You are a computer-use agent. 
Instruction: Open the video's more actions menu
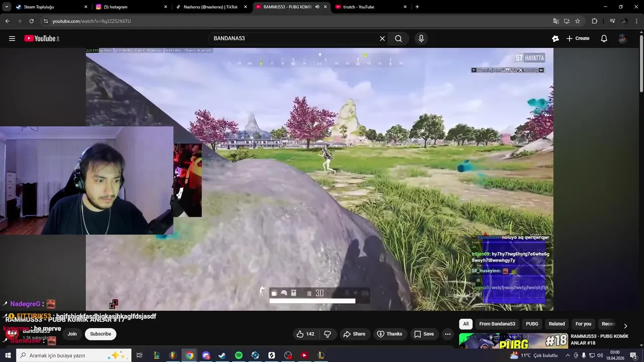tap(448, 334)
